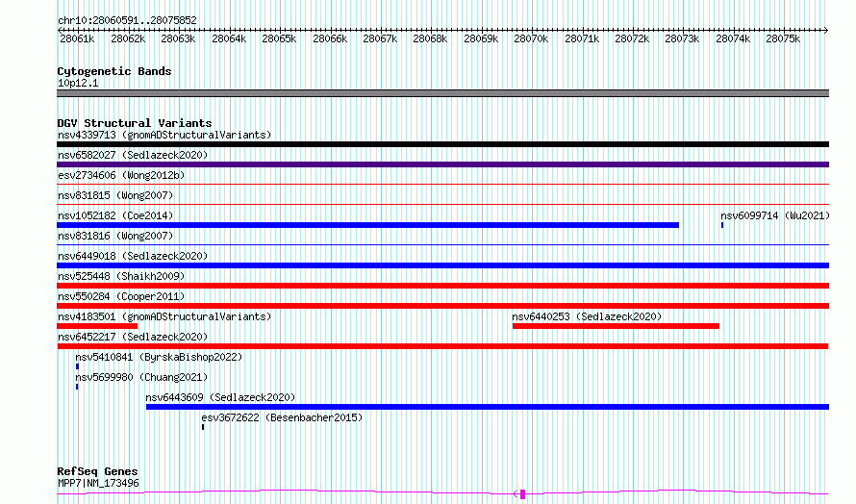856x504 pixels.
Task: Select the small black esv3672622 marker
Action: pyautogui.click(x=203, y=427)
